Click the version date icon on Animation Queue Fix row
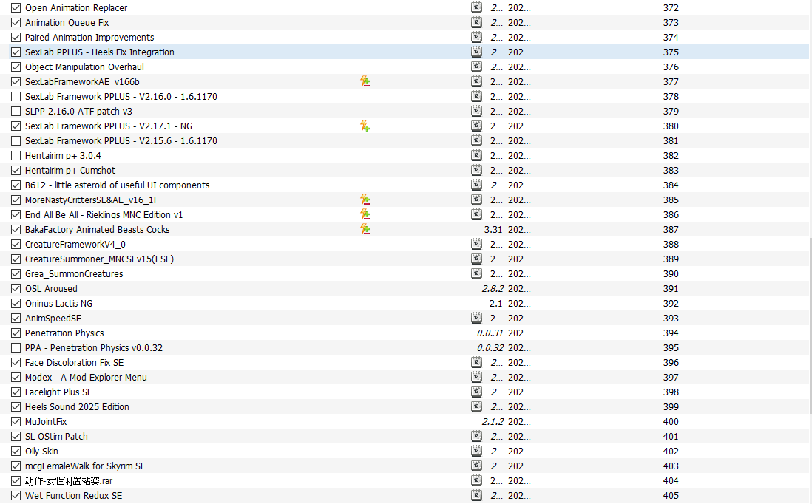This screenshot has height=504, width=812. tap(476, 22)
